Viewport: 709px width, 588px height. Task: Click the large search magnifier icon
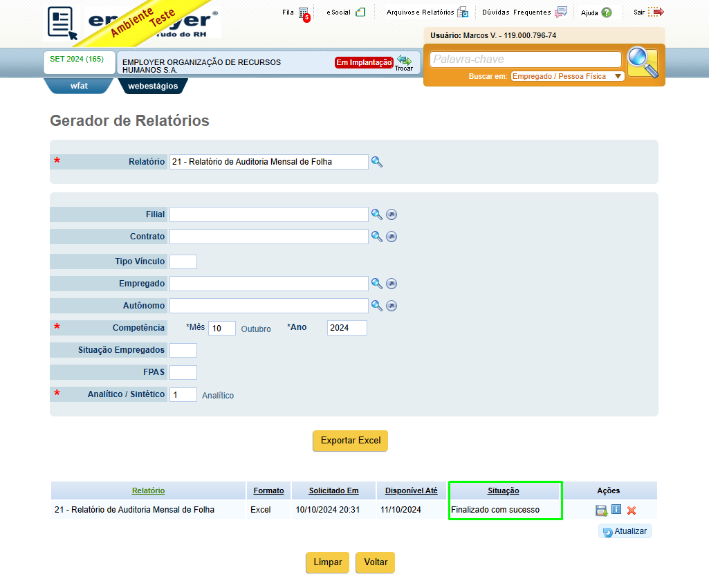point(643,62)
